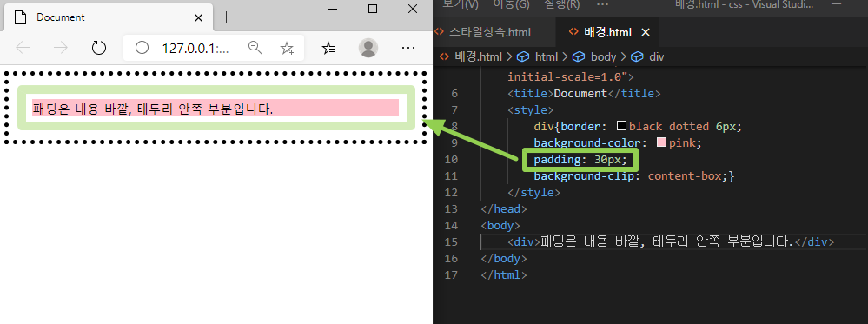The image size is (868, 324).
Task: Click the black color swatch on line 8
Action: [621, 126]
